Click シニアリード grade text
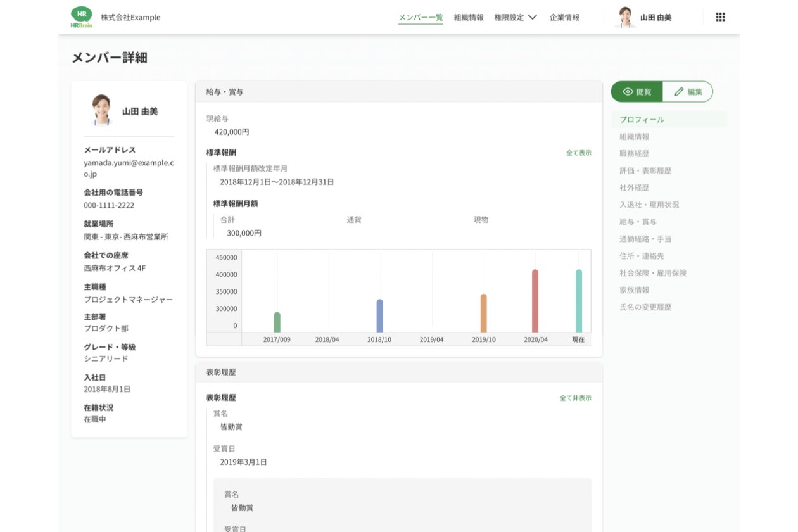798x532 pixels. click(106, 358)
